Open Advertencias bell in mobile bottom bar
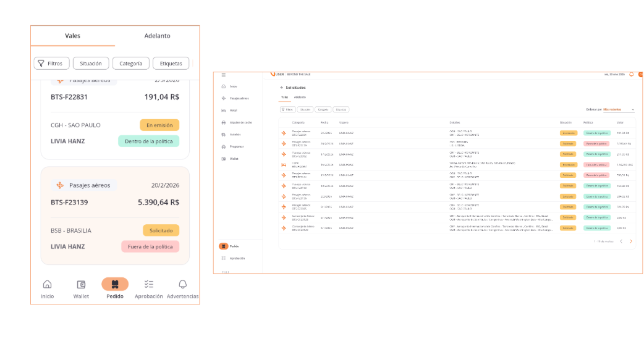Image resolution: width=644 pixels, height=357 pixels. 182,285
